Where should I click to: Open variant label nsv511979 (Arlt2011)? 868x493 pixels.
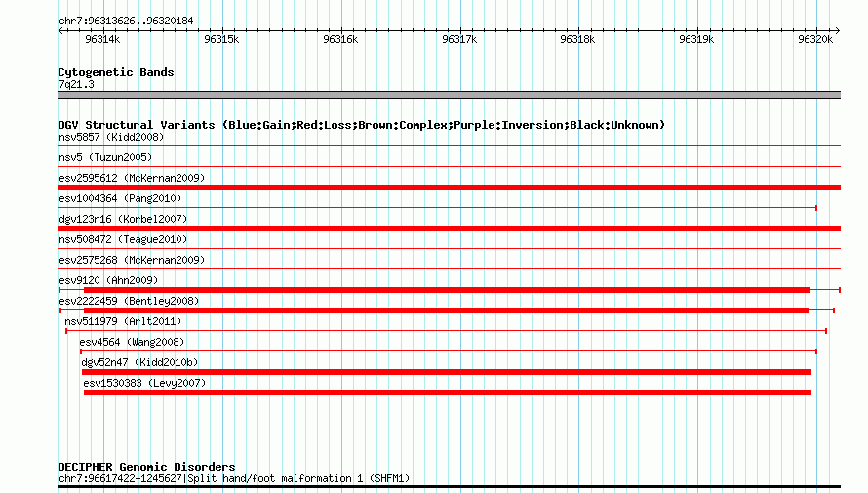123,321
